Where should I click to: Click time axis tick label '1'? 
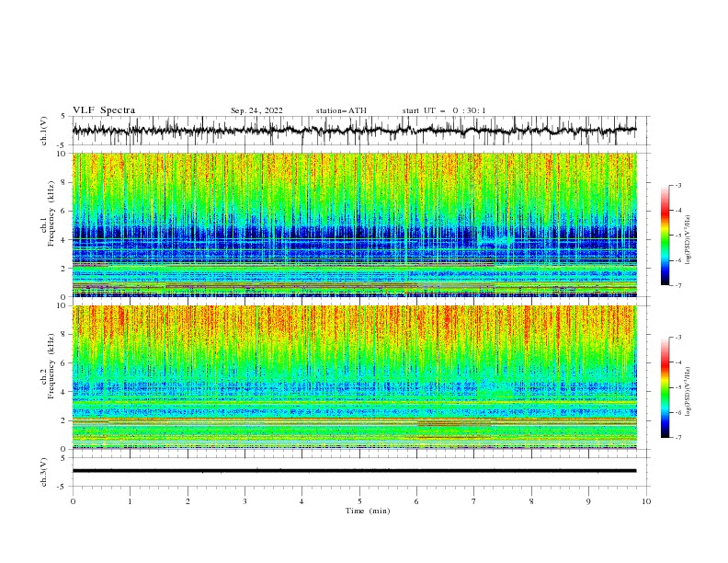tap(130, 501)
